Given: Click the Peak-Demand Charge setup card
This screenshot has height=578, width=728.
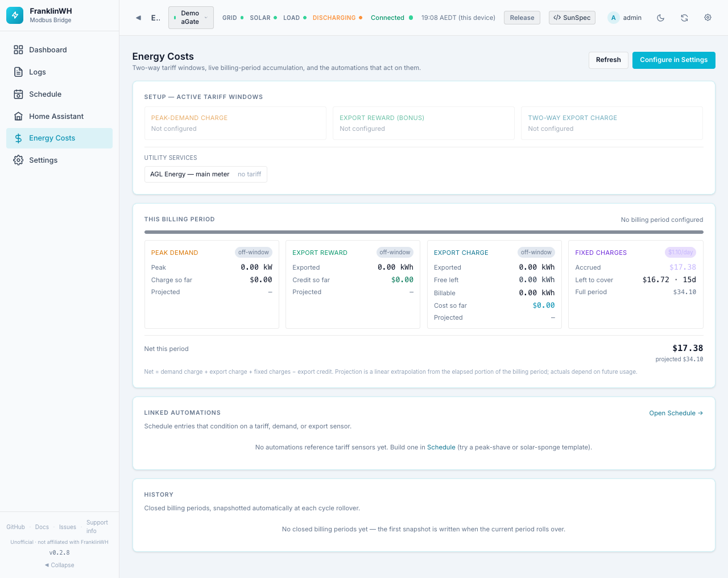Looking at the screenshot, I should (x=235, y=123).
